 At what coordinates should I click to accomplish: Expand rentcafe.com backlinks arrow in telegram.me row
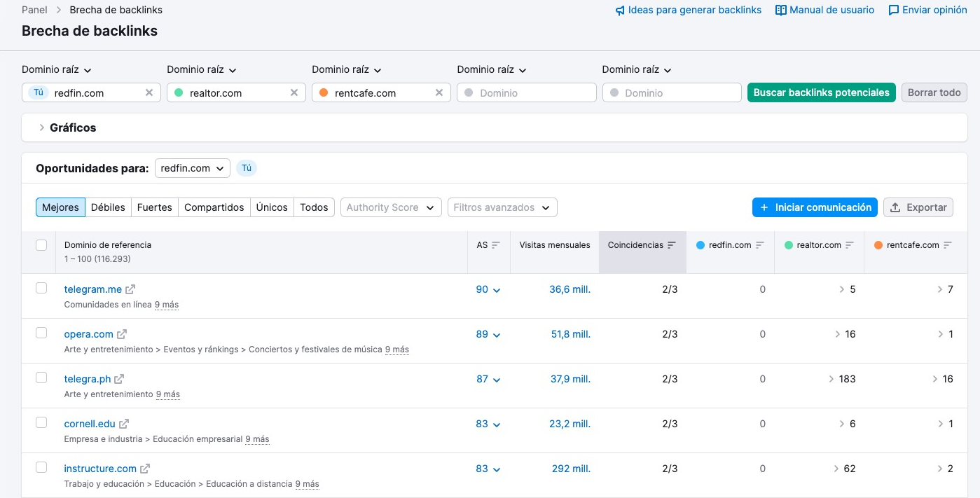pos(940,289)
